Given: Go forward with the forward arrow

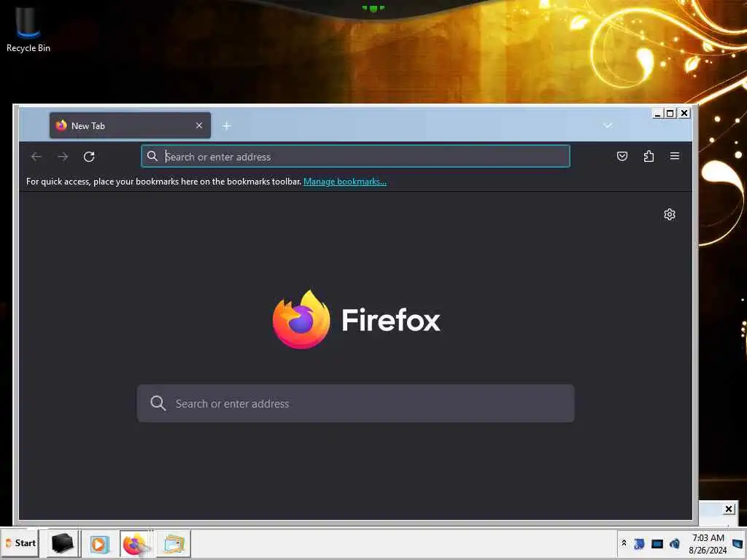Looking at the screenshot, I should [63, 157].
